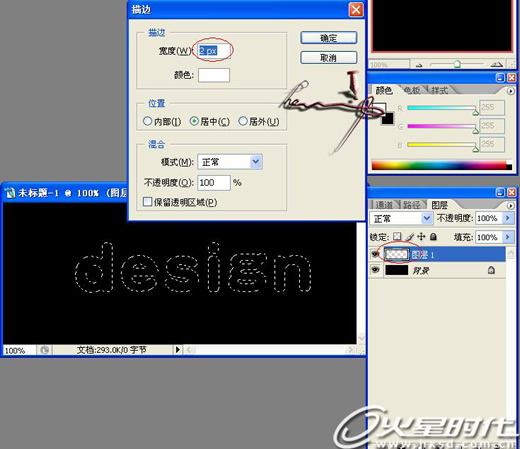Screen dimensions: 520x449
Task: Select the 居外(U) radio button
Action: (243, 121)
